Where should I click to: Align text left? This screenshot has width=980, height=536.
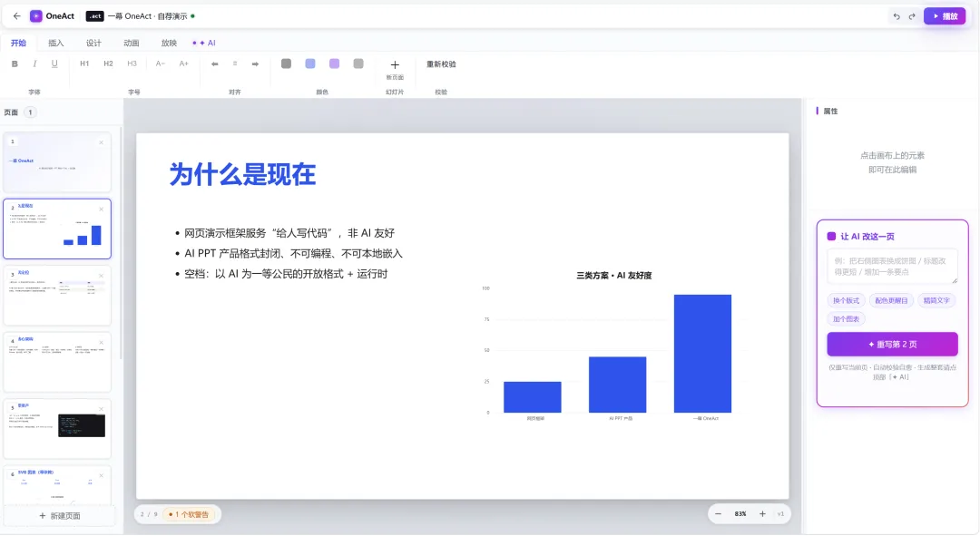click(215, 63)
